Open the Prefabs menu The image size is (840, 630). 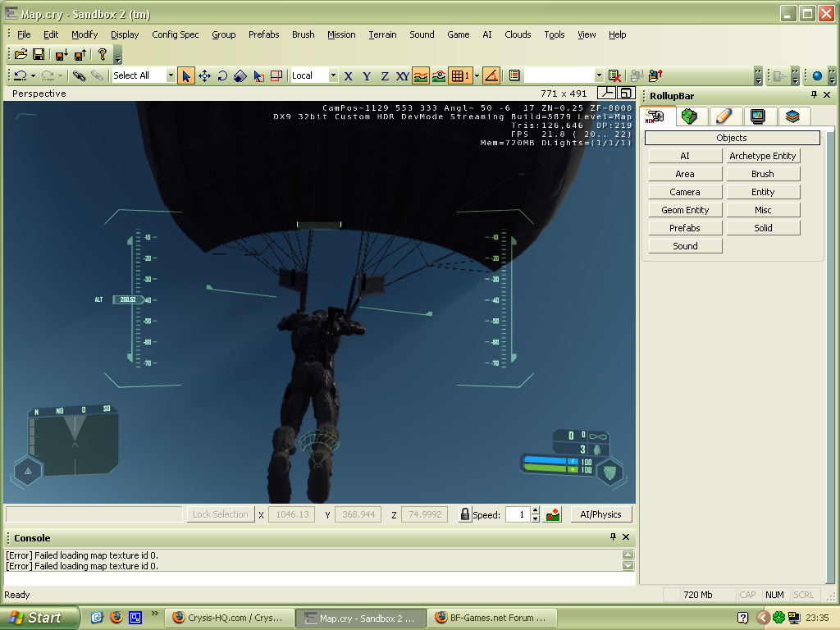point(263,34)
